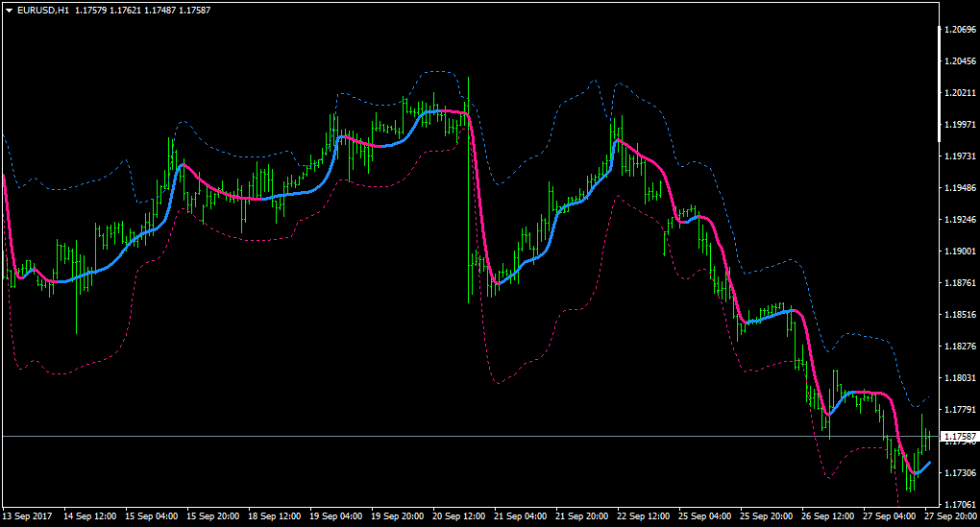Screen dimensions: 980x527
Task: Click price scale value 1.17061
Action: [x=960, y=505]
